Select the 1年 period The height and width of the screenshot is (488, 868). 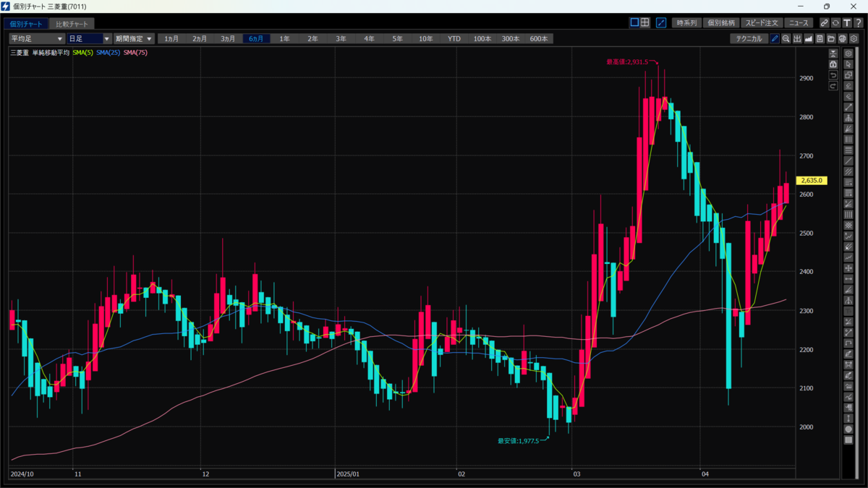(284, 38)
